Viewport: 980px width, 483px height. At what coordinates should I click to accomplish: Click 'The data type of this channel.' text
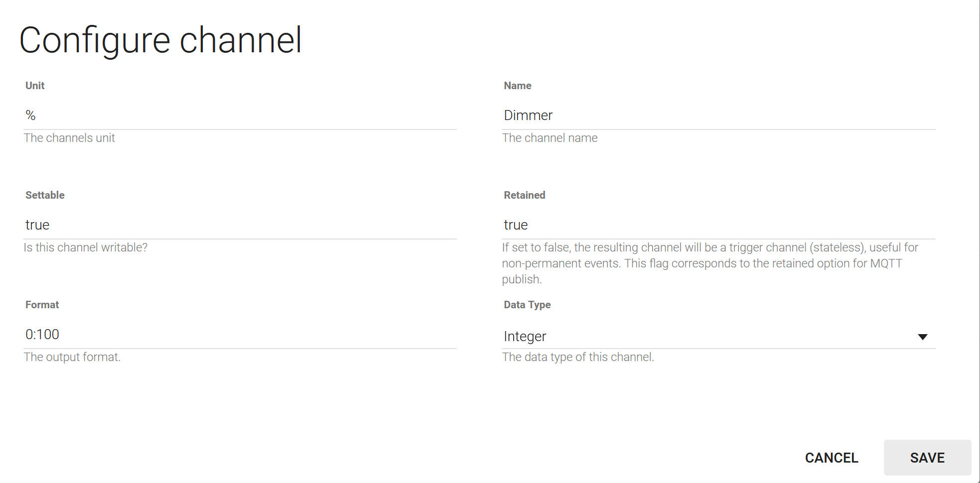(577, 357)
